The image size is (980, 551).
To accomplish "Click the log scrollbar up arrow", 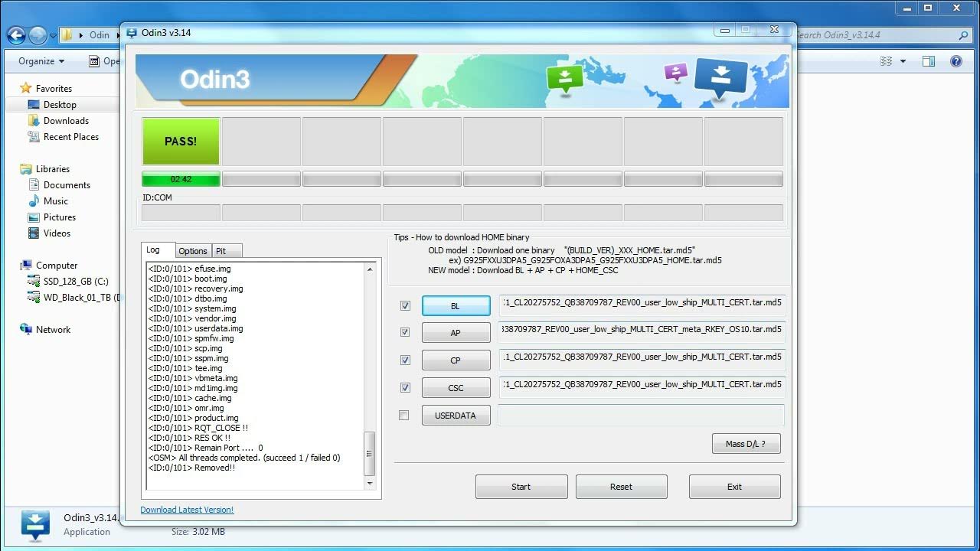I will coord(370,269).
